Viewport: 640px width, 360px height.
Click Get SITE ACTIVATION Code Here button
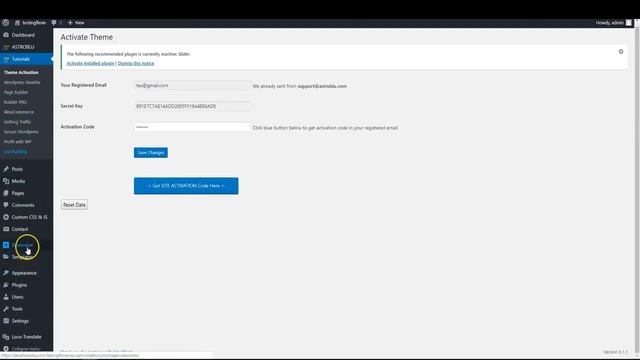pyautogui.click(x=186, y=186)
